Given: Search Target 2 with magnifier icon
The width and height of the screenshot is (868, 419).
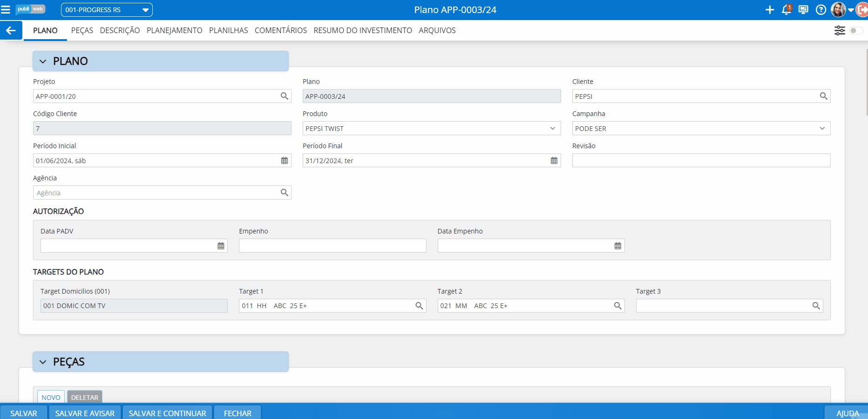Looking at the screenshot, I should click(x=618, y=306).
